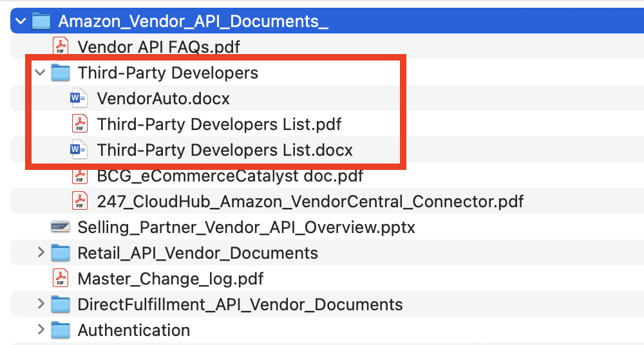
Task: Collapse the Third-Party Developers folder
Action: [40, 73]
